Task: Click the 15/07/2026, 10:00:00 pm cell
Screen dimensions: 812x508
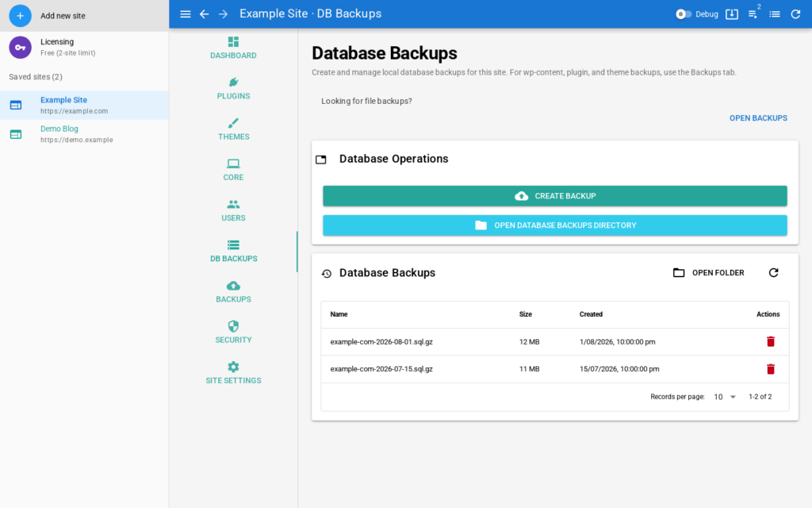Action: [619, 369]
